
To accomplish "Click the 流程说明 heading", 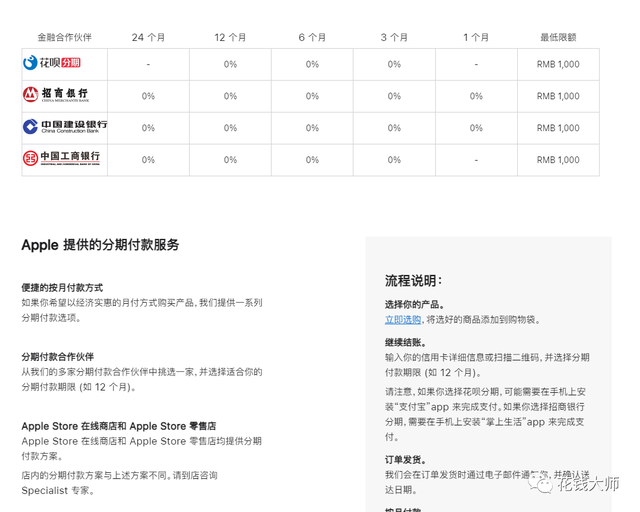I will coord(413,281).
